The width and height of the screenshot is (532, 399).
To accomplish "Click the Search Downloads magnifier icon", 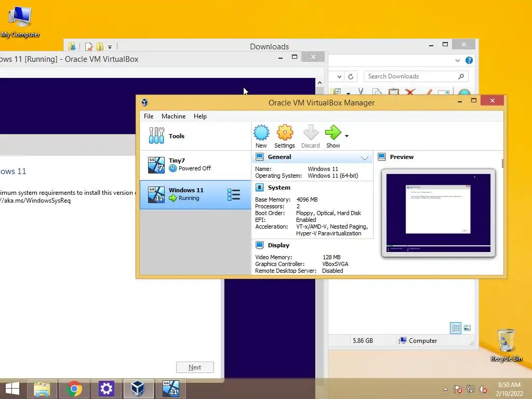I will point(461,76).
